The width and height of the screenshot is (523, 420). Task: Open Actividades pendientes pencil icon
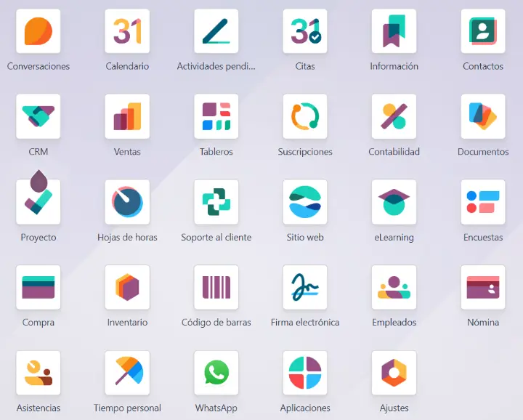pos(216,31)
